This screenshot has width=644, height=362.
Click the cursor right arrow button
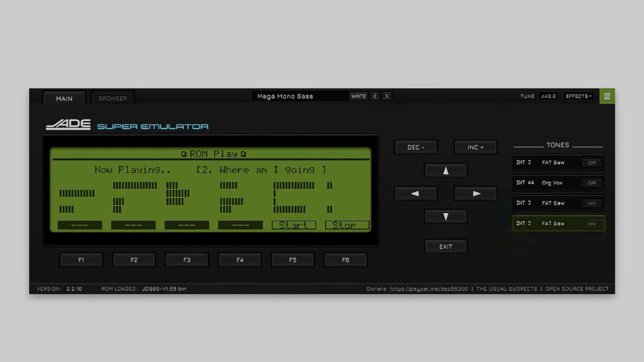coord(476,193)
